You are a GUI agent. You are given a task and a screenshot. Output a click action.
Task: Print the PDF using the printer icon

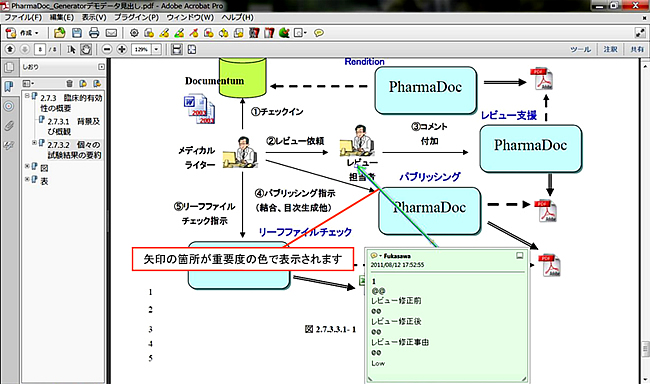94,33
